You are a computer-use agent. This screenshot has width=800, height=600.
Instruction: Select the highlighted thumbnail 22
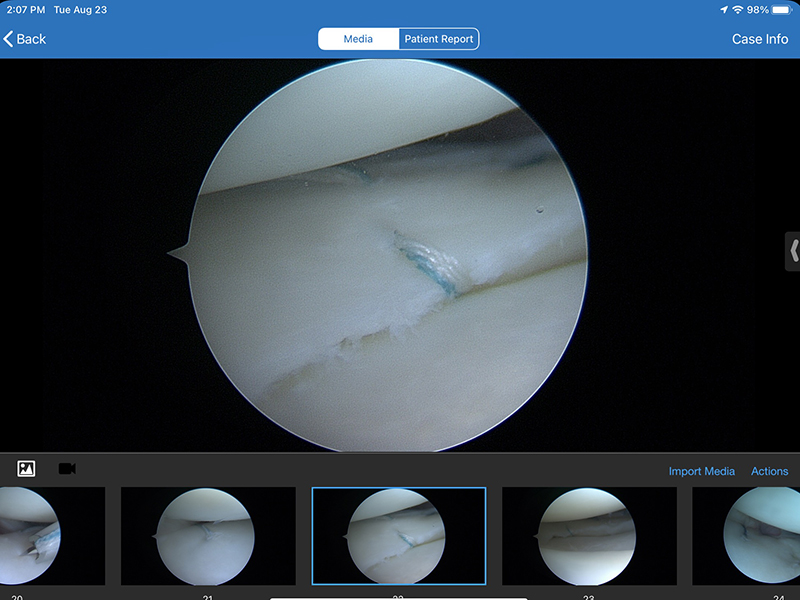398,536
